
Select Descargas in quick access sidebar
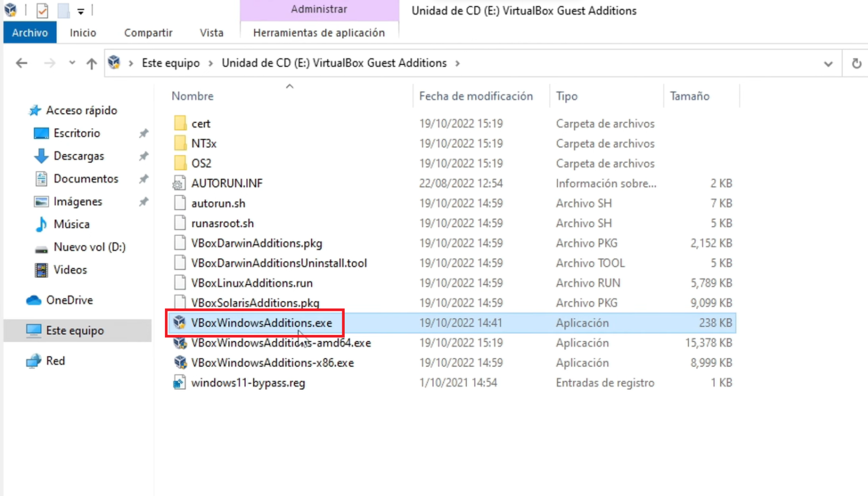tap(79, 156)
